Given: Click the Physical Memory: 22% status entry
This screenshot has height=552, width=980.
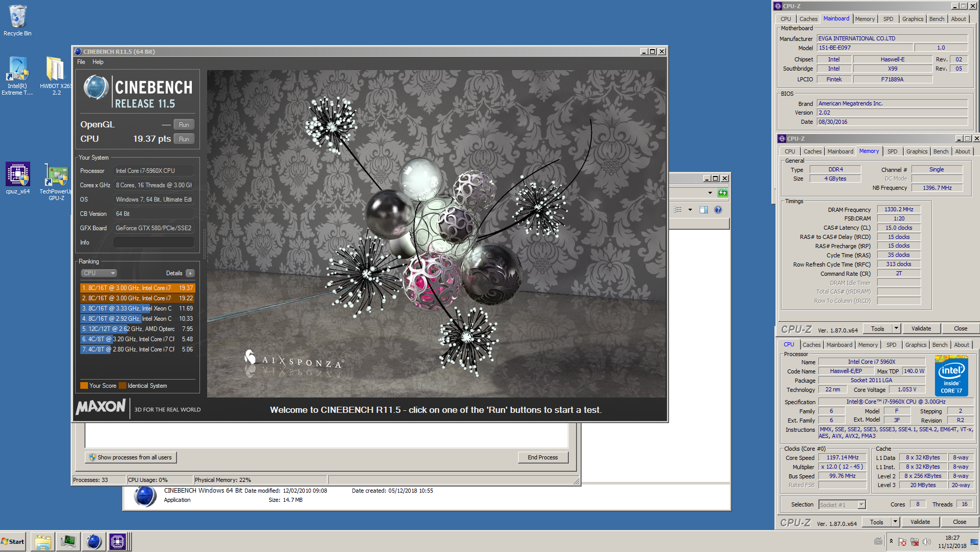Looking at the screenshot, I should coord(260,480).
